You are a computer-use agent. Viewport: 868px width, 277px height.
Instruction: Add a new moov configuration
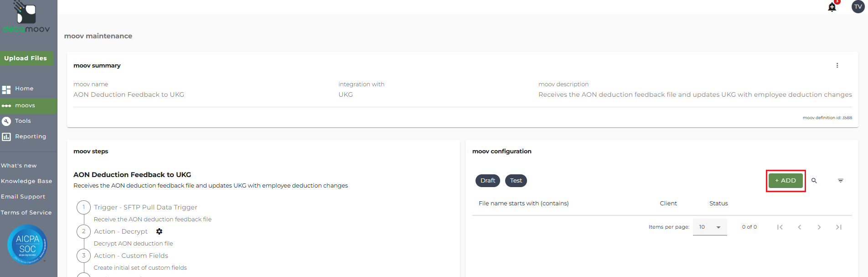coord(785,181)
